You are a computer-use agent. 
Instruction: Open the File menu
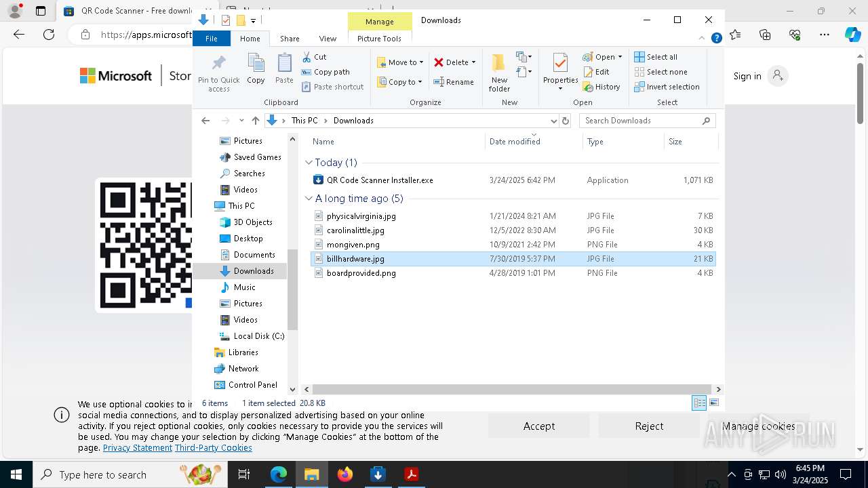tap(212, 39)
